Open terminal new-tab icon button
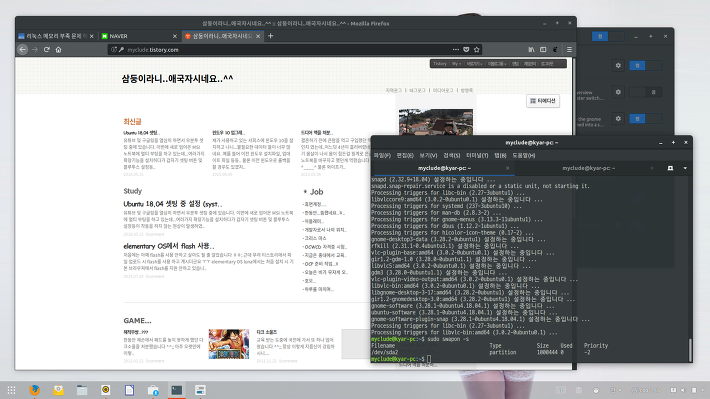 [670, 168]
